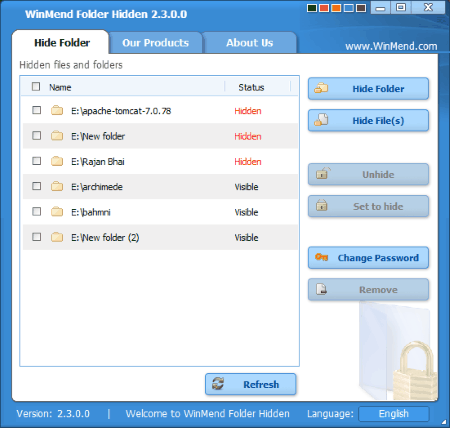Viewport: 450px width, 428px height.
Task: Click the folder icon for E:\archimede
Action: click(x=57, y=186)
